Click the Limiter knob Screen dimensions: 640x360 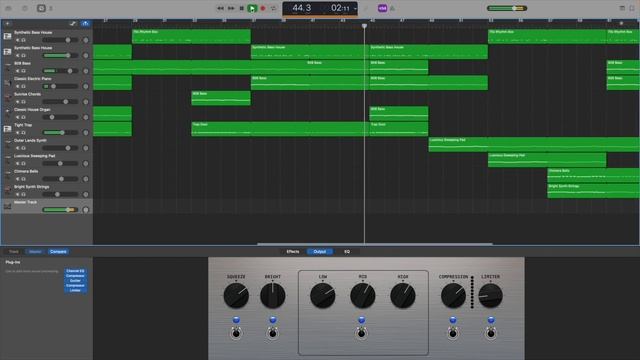[490, 296]
